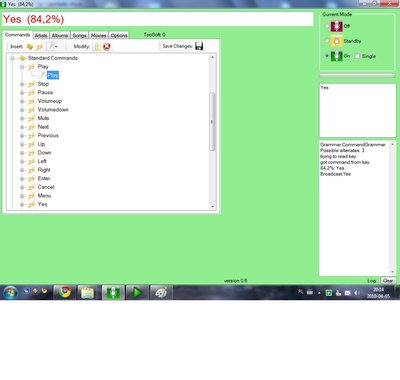The image size is (400, 380).
Task: Insert a new folder group
Action: 30,47
